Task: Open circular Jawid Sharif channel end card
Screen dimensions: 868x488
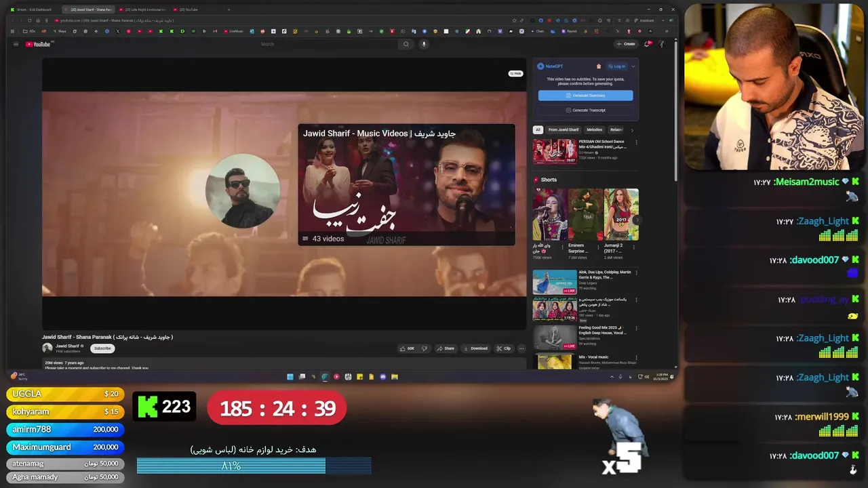Action: 243,190
